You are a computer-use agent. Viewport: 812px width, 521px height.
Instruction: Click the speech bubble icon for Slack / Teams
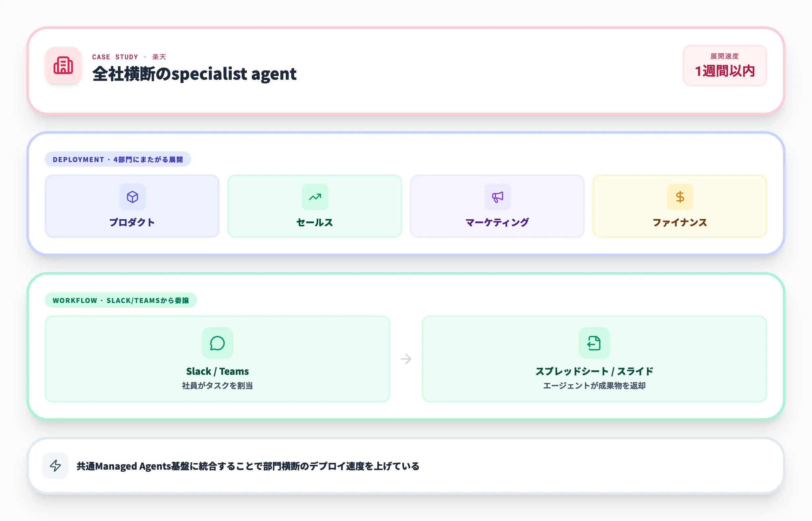217,343
